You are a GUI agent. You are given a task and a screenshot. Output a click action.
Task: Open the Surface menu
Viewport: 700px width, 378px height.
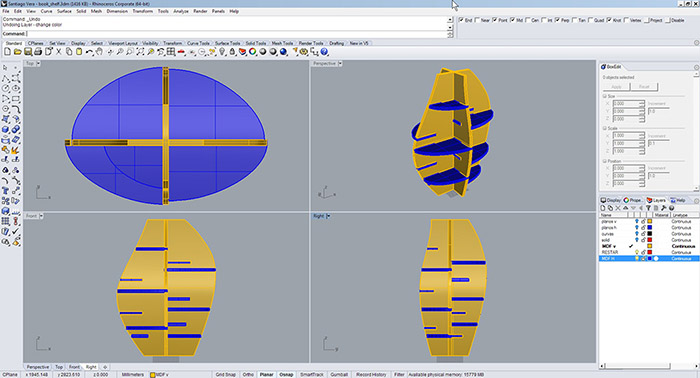pyautogui.click(x=64, y=11)
